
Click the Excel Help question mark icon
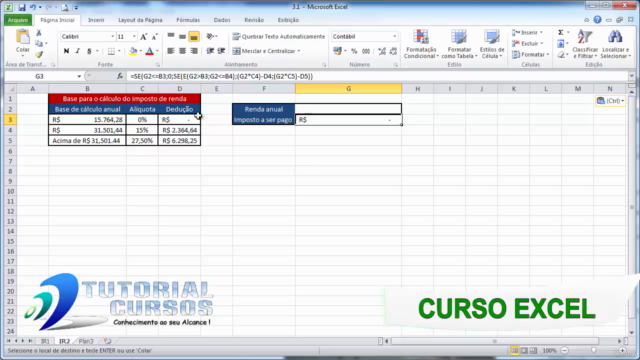click(x=598, y=20)
